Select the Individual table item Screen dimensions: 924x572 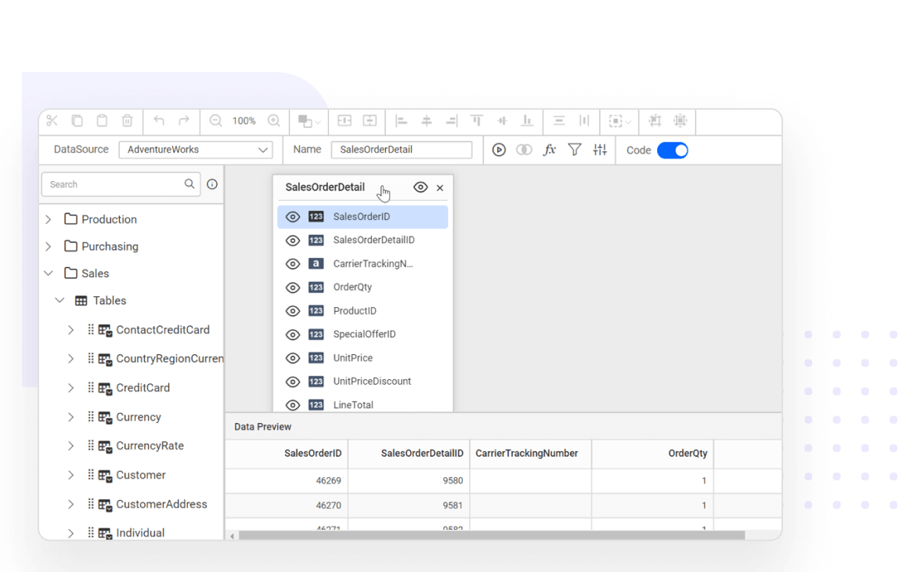140,533
